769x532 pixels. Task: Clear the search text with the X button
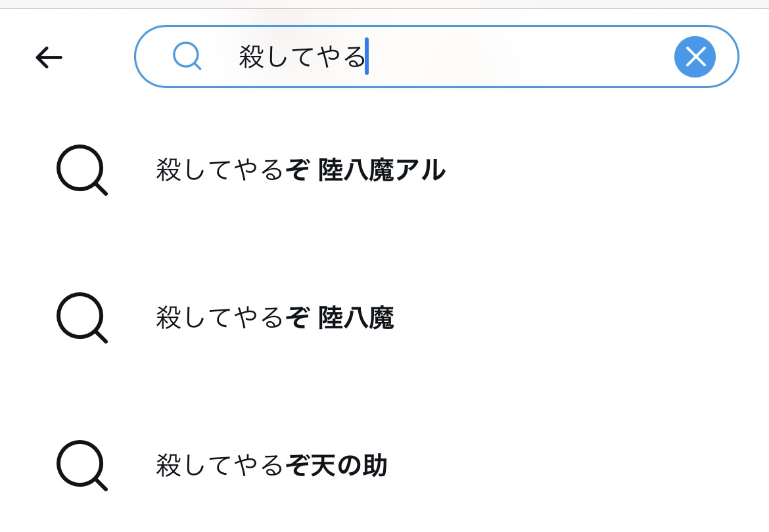(695, 57)
